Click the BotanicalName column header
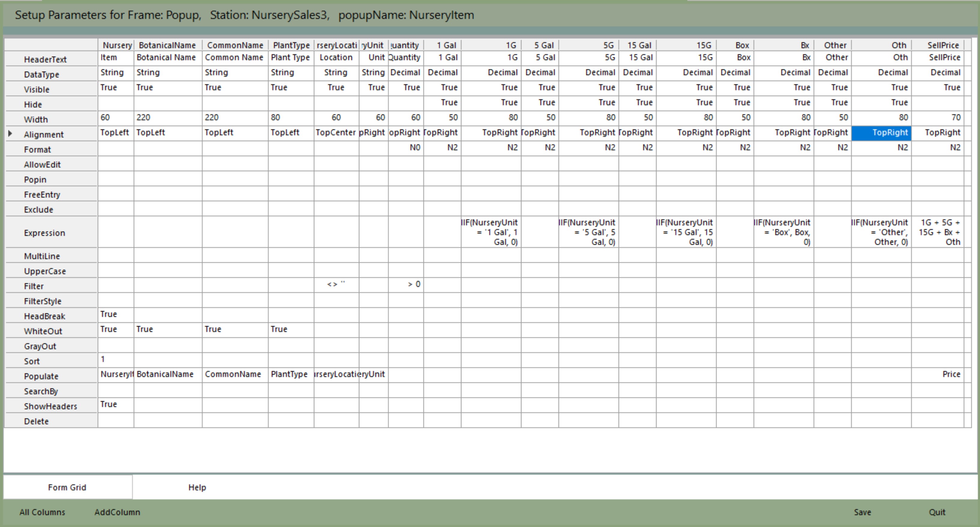Screen dimensions: 980x527 pyautogui.click(x=167, y=45)
